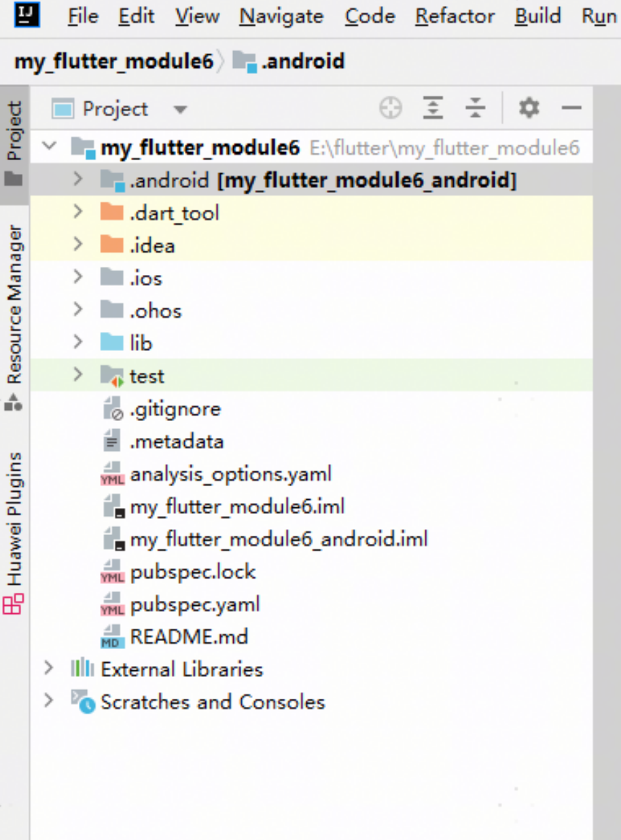Hide the Project panel with minus icon
Image resolution: width=621 pixels, height=840 pixels.
(572, 108)
